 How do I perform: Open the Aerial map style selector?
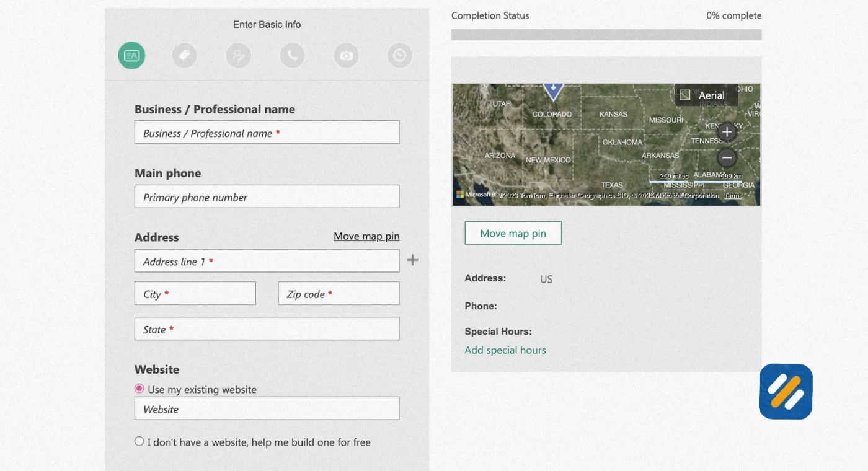point(706,95)
